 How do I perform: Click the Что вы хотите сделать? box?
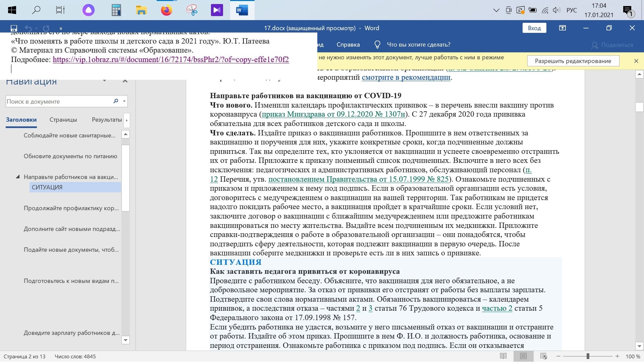(418, 45)
